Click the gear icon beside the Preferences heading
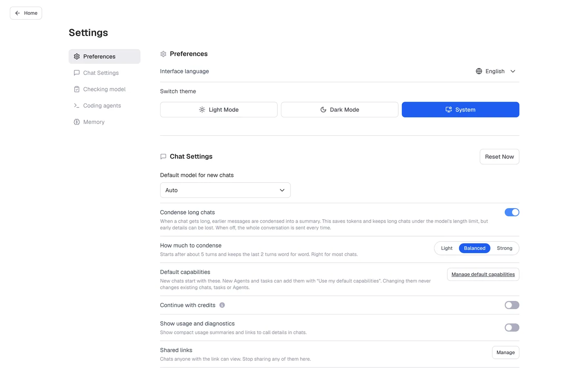This screenshot has width=588, height=368. [x=163, y=54]
